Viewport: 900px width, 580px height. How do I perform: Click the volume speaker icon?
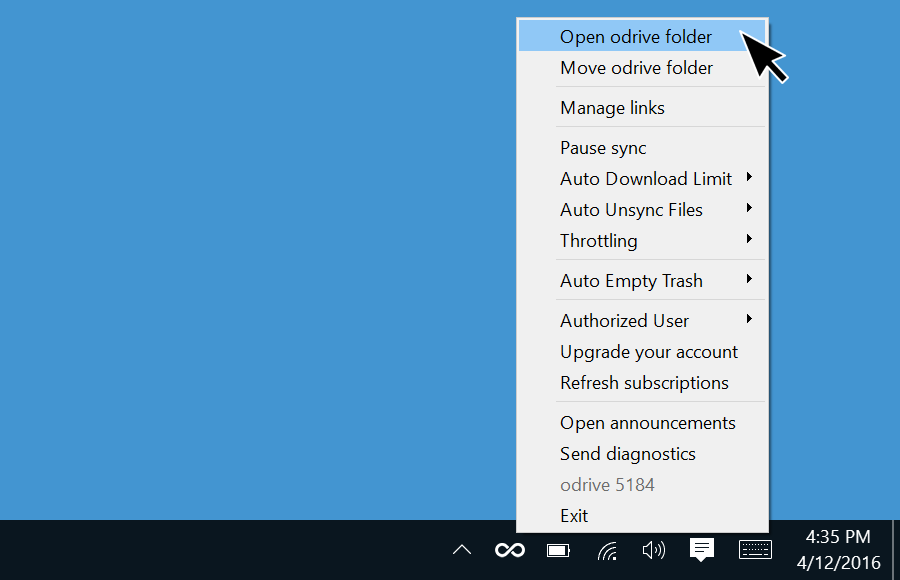tap(654, 550)
